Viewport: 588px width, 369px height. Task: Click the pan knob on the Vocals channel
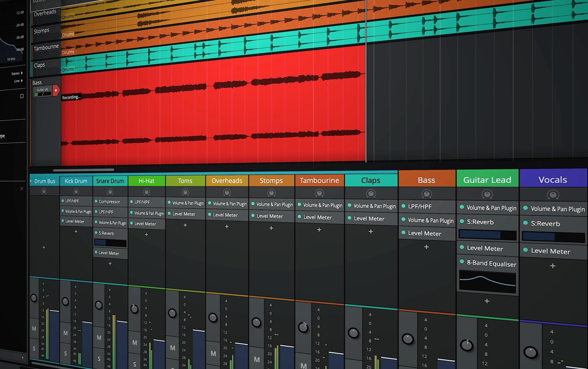pyautogui.click(x=552, y=194)
